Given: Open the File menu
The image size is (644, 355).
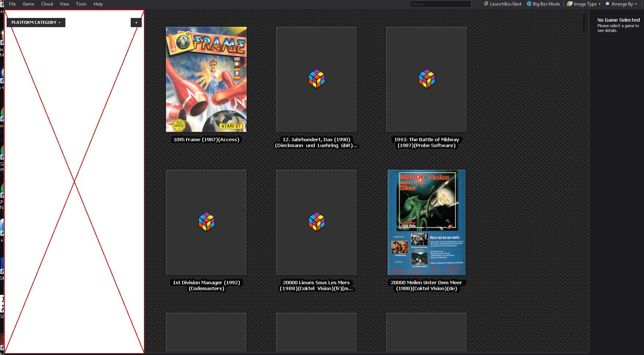Looking at the screenshot, I should pyautogui.click(x=12, y=4).
